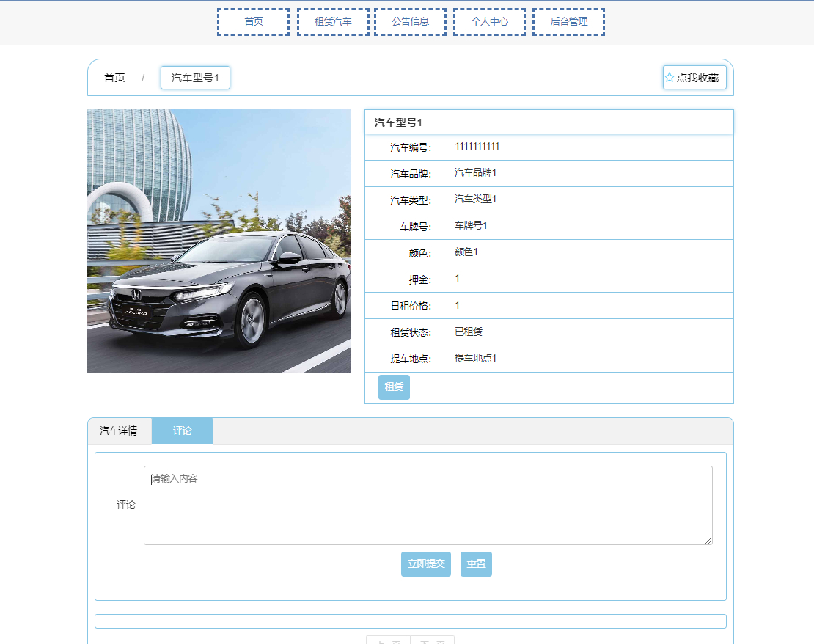This screenshot has height=644, width=814.
Task: Submit comment with 立即提交 button
Action: [425, 563]
